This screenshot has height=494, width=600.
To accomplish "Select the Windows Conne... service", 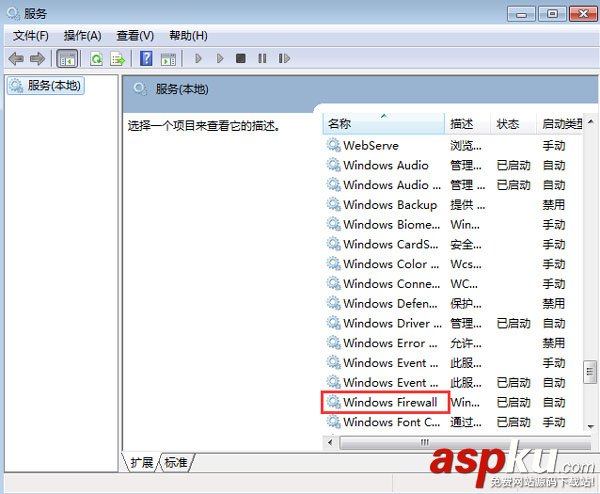I will (x=453, y=284).
